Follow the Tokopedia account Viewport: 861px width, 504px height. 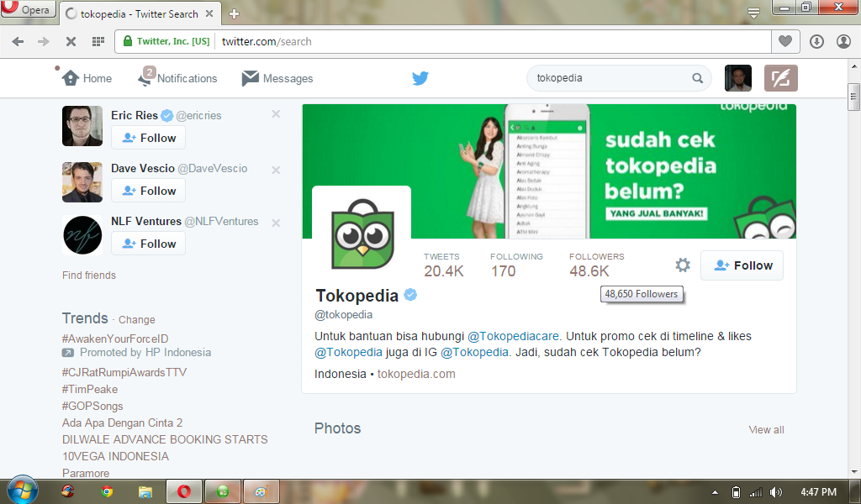(x=742, y=265)
